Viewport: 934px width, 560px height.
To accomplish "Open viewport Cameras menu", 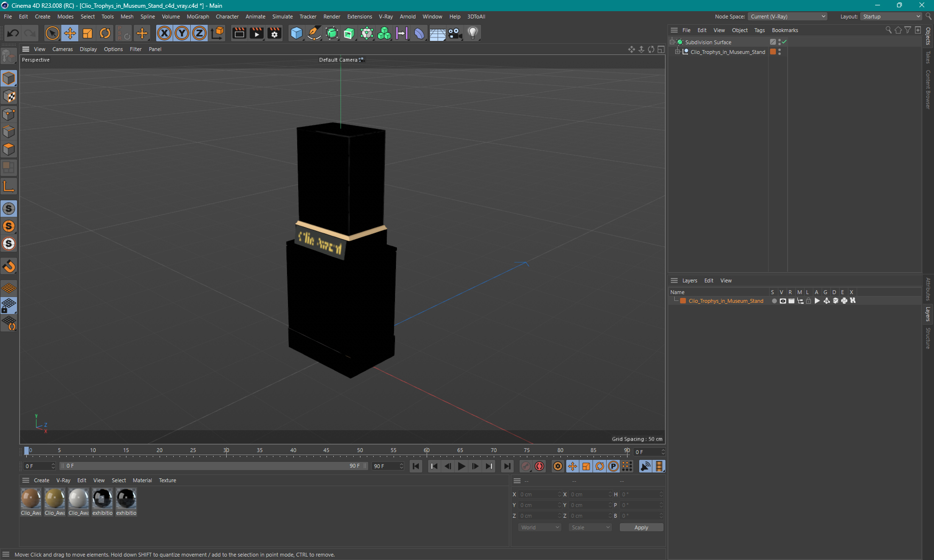I will click(62, 49).
